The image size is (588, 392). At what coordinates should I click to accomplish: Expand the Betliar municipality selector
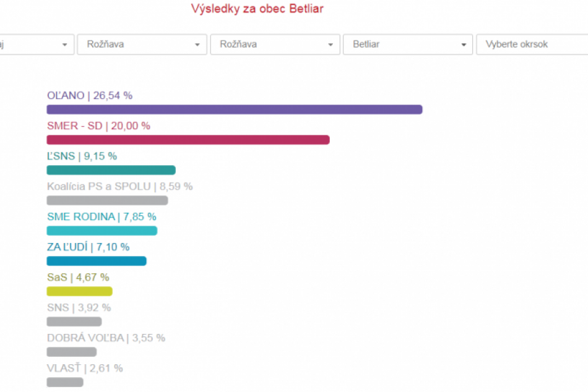pyautogui.click(x=407, y=44)
